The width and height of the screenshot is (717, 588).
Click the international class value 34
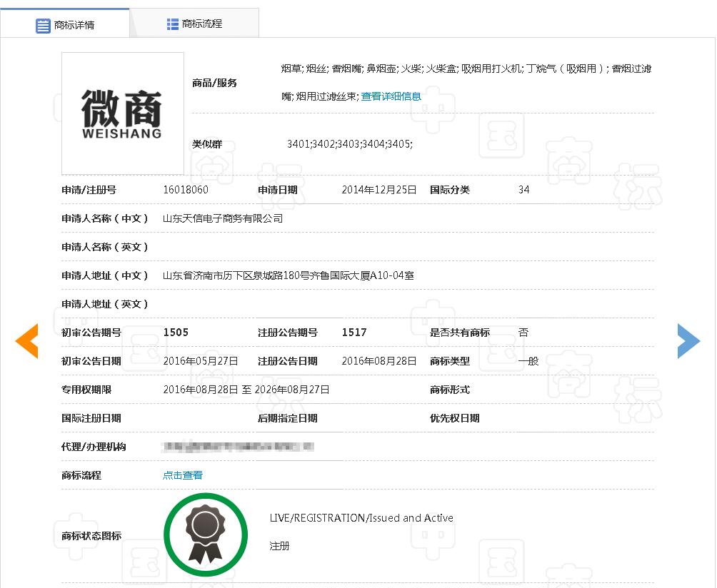(x=523, y=190)
